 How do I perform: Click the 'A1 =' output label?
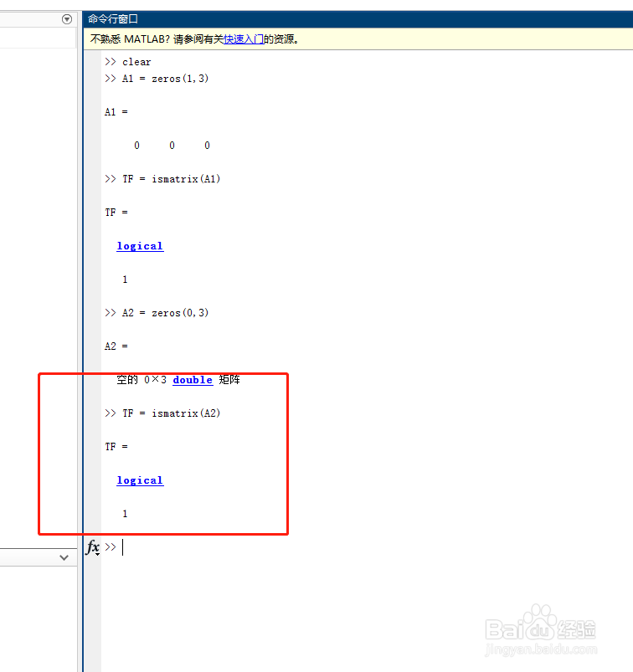[116, 112]
